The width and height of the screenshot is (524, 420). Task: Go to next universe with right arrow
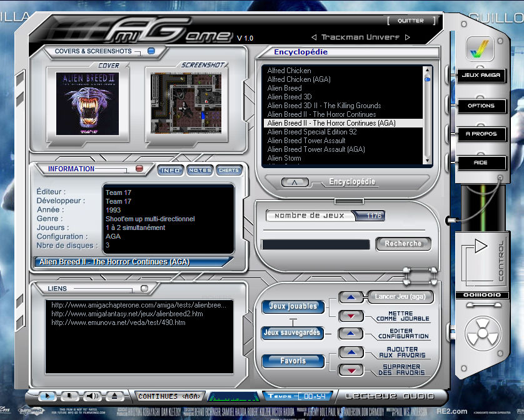pos(407,37)
